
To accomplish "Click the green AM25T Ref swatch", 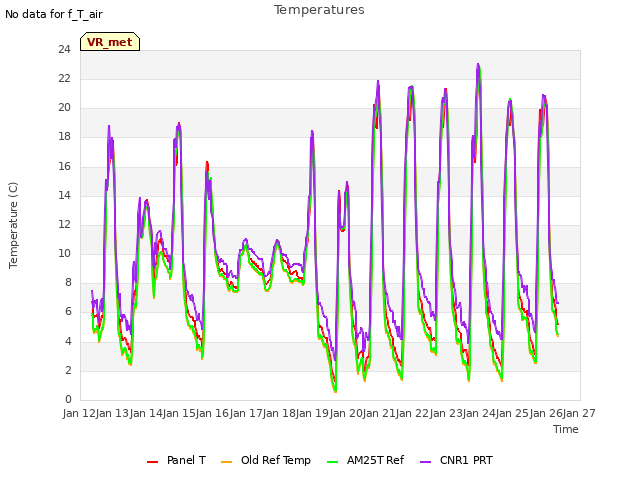I will tap(333, 461).
